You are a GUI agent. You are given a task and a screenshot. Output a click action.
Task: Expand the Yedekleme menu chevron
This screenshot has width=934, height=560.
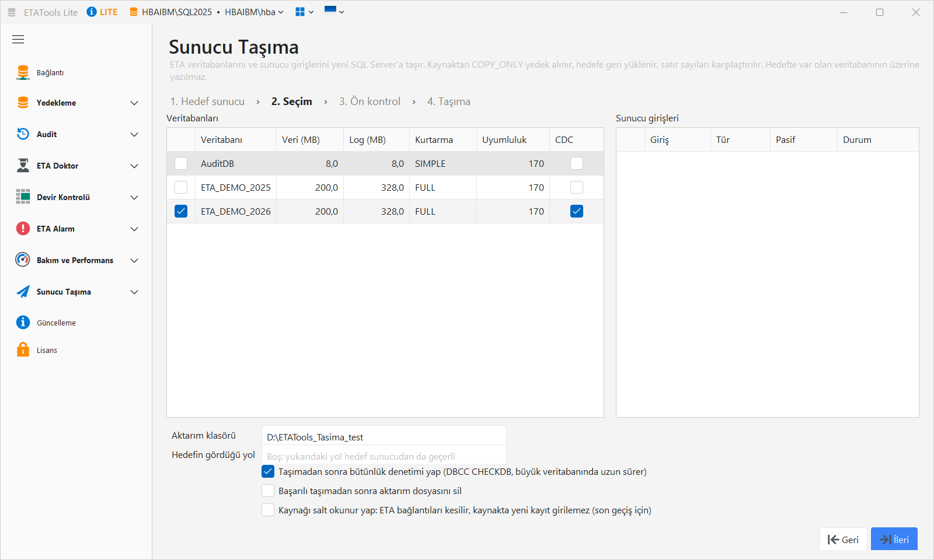click(134, 103)
